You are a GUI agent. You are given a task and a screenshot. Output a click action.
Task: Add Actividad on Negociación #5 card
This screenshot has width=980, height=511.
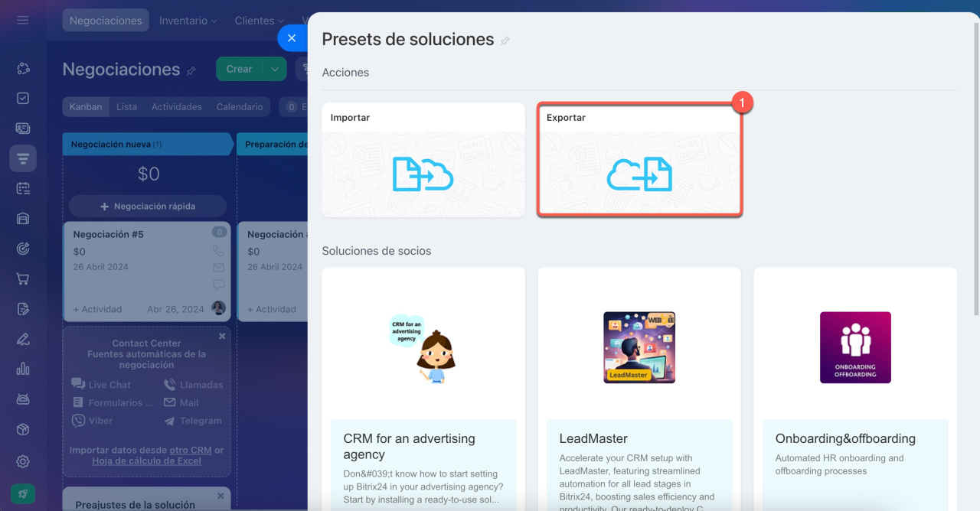pyautogui.click(x=97, y=310)
